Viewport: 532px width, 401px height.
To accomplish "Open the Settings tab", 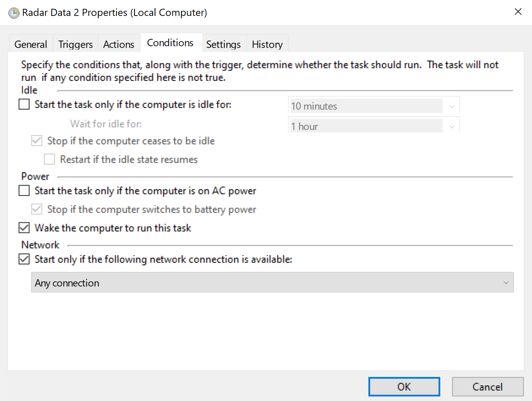I will coord(223,44).
